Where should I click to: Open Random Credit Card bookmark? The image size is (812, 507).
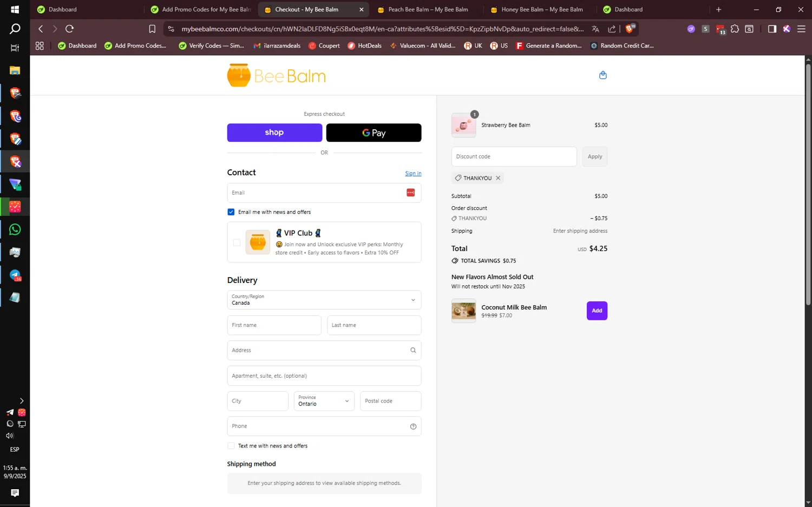pyautogui.click(x=622, y=46)
